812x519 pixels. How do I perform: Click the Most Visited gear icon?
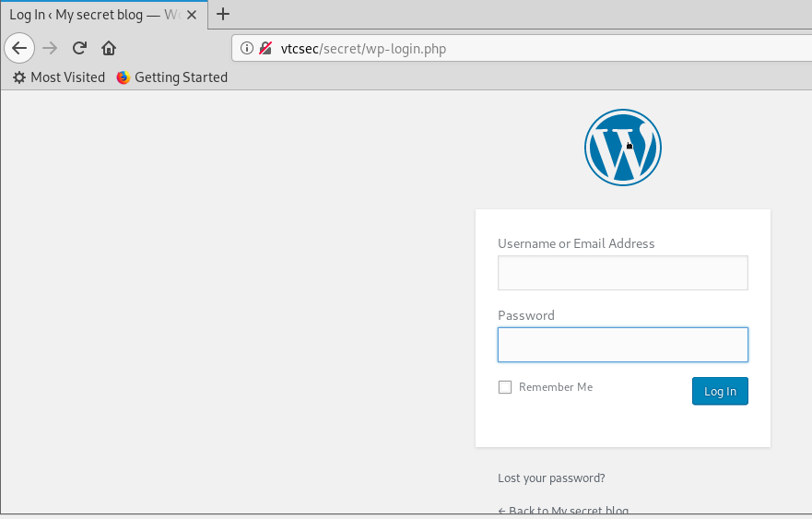pyautogui.click(x=19, y=77)
